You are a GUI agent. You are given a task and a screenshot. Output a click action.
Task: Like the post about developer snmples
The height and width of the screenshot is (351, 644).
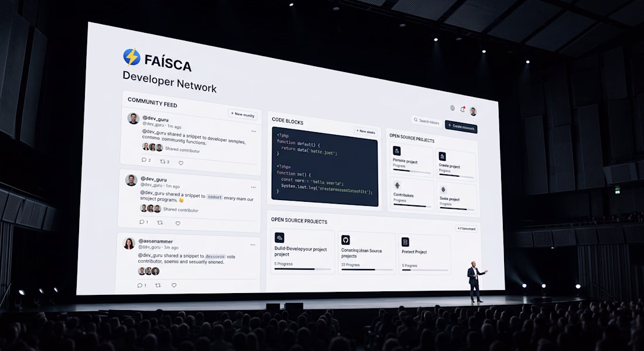(181, 163)
